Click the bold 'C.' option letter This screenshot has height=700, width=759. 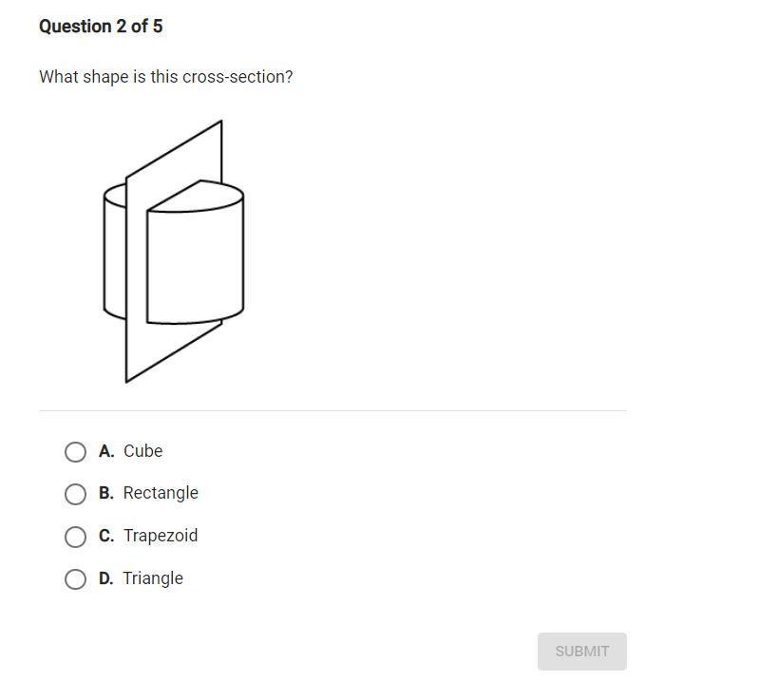point(106,536)
